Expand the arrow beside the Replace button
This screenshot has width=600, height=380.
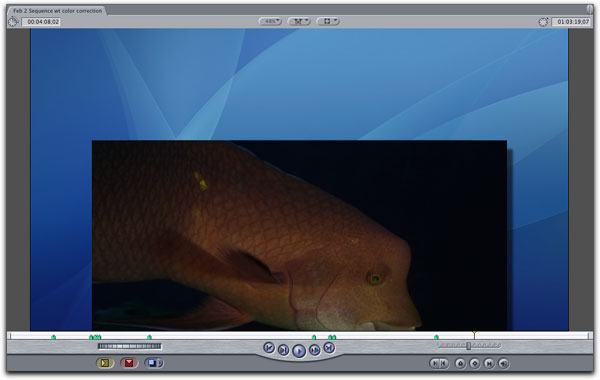tap(161, 363)
